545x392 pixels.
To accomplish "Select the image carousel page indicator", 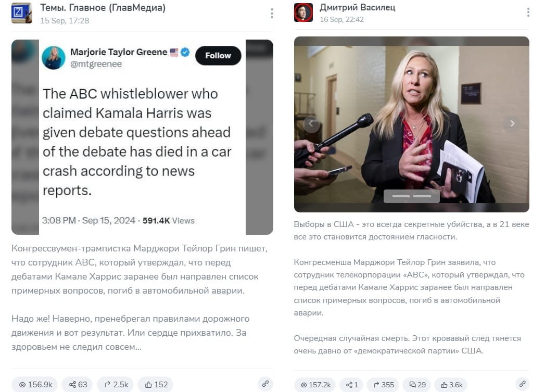I will click(x=412, y=196).
